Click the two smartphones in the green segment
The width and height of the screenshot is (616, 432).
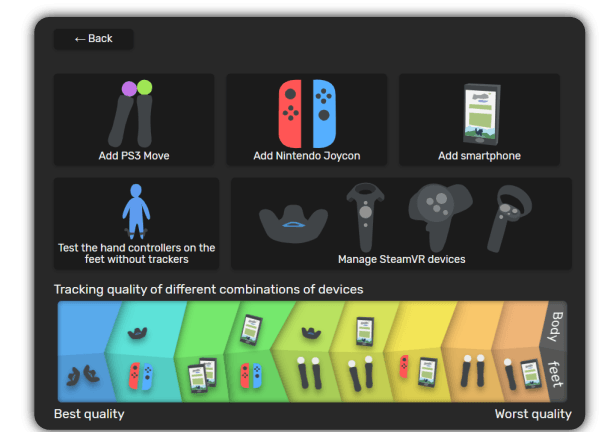tap(202, 375)
